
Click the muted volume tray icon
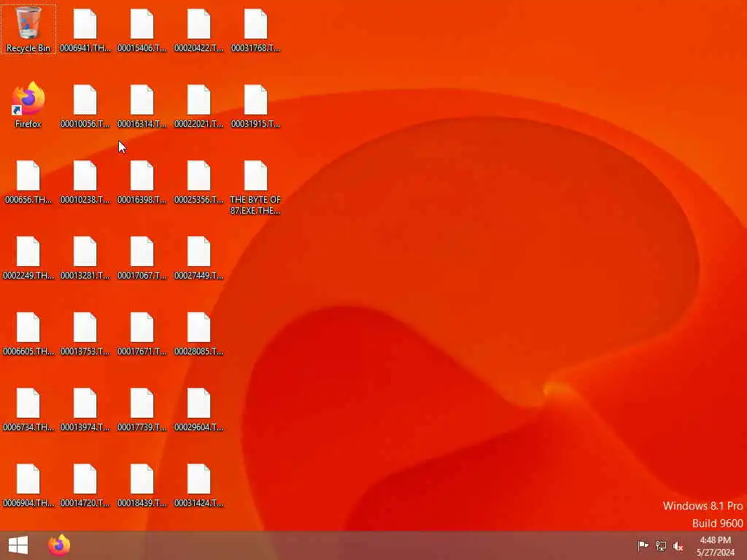pos(678,545)
